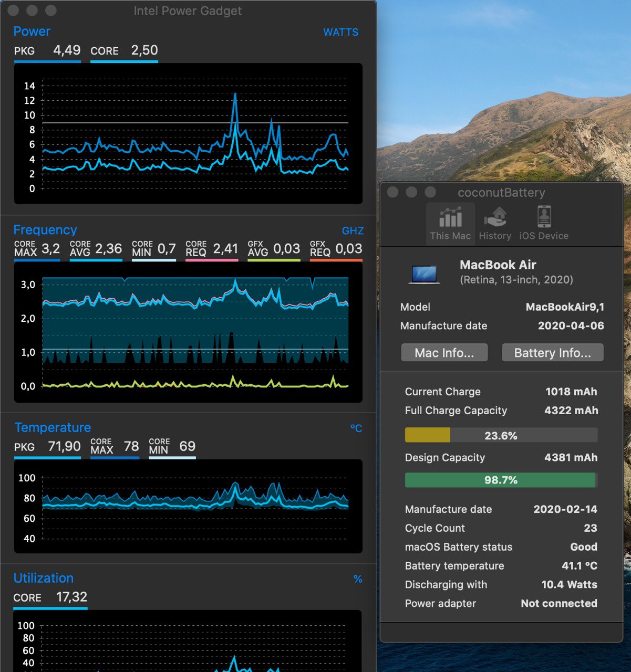Click the Frequency graph in Intel Power Gadget
Screen dimensions: 631x672
(188, 332)
